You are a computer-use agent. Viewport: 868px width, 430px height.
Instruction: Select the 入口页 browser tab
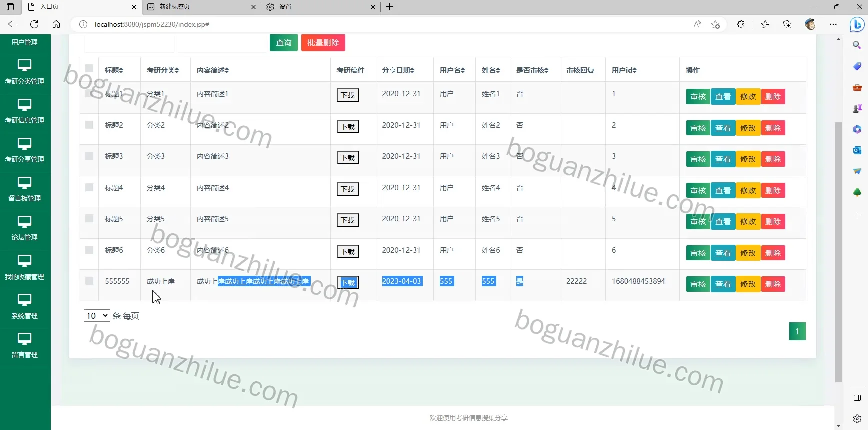[81, 7]
